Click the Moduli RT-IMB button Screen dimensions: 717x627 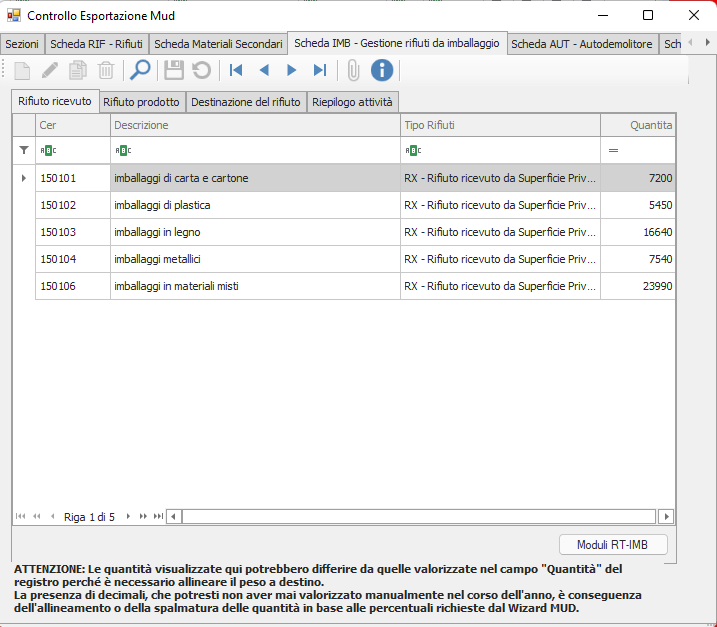613,545
